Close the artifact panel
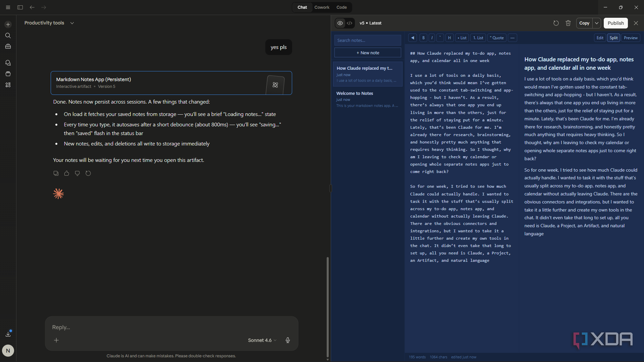 coord(636,23)
